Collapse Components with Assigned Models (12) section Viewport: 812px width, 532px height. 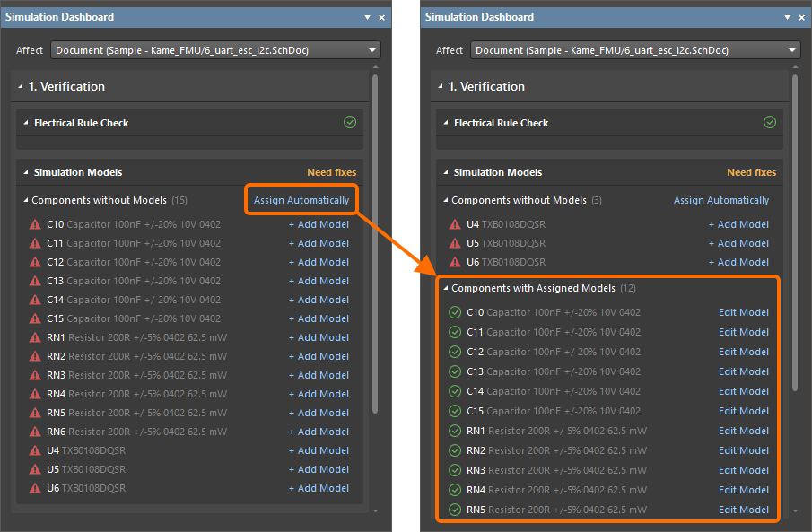444,289
